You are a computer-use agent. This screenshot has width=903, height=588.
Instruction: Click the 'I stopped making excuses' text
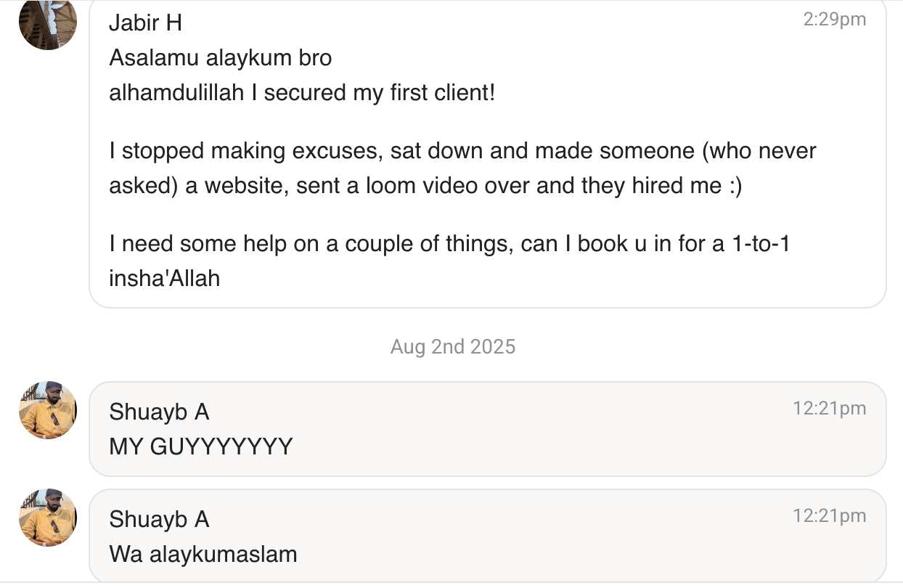(x=247, y=151)
